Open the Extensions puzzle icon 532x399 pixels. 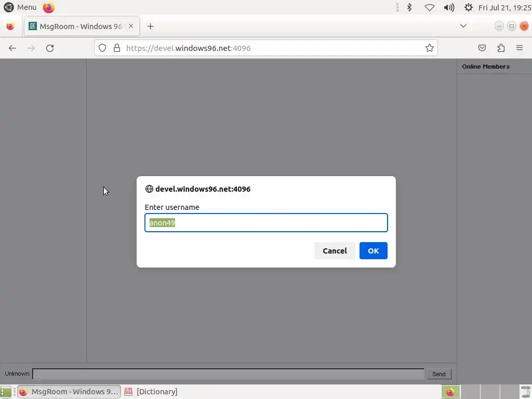[501, 48]
